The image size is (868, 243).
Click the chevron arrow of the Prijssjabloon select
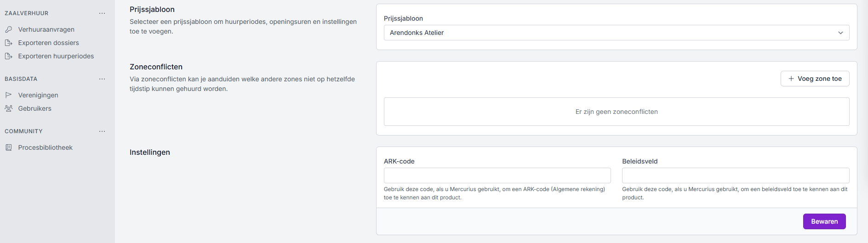(x=840, y=33)
